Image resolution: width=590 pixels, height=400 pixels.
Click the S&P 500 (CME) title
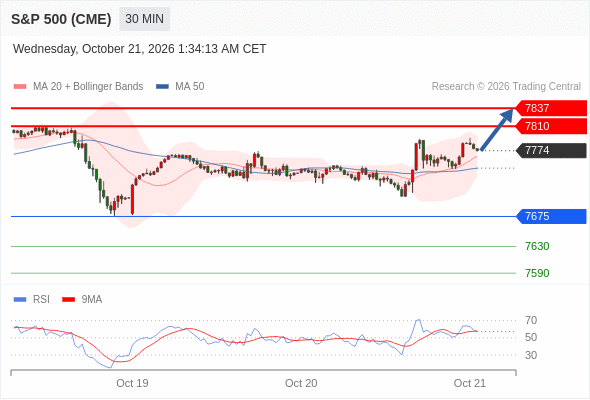tap(61, 19)
